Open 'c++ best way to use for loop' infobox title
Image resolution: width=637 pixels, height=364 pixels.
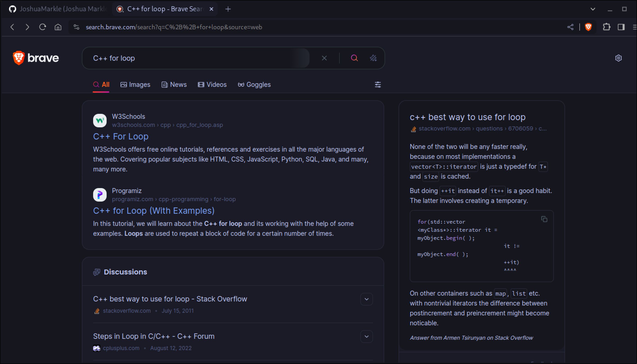tap(468, 117)
